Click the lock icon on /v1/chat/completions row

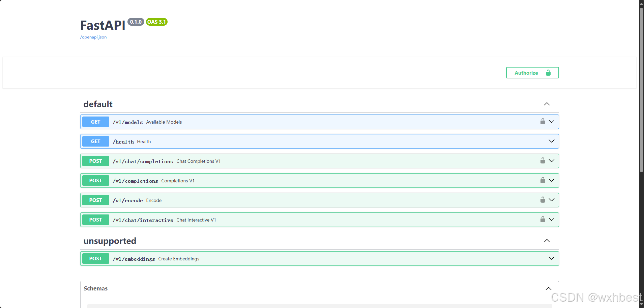pos(543,161)
